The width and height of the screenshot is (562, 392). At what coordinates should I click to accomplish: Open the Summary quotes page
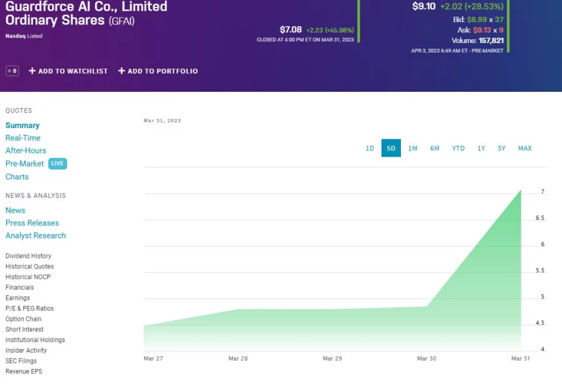coord(22,125)
